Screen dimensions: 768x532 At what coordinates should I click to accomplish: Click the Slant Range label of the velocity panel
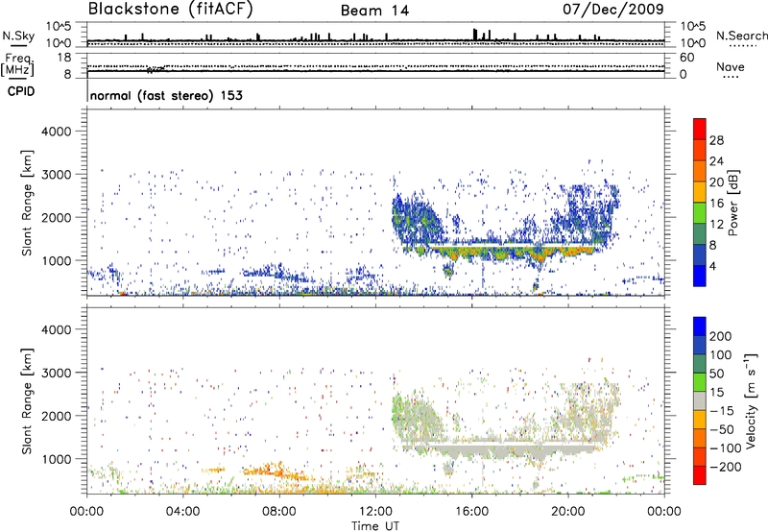[27, 400]
